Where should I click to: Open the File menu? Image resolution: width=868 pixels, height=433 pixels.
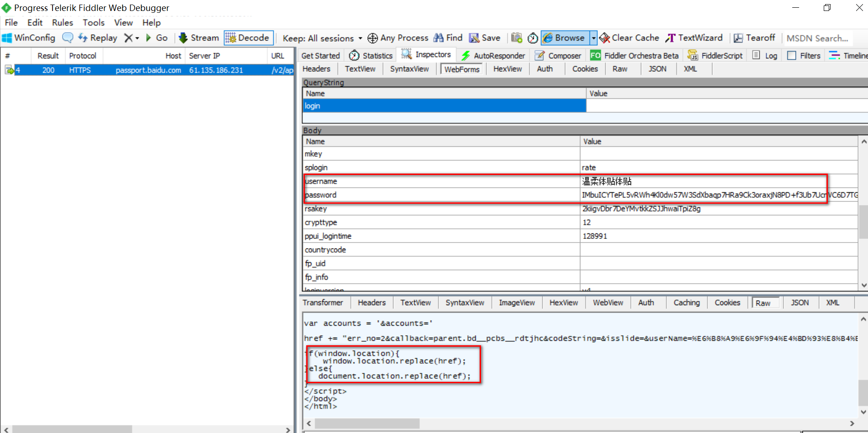(11, 22)
